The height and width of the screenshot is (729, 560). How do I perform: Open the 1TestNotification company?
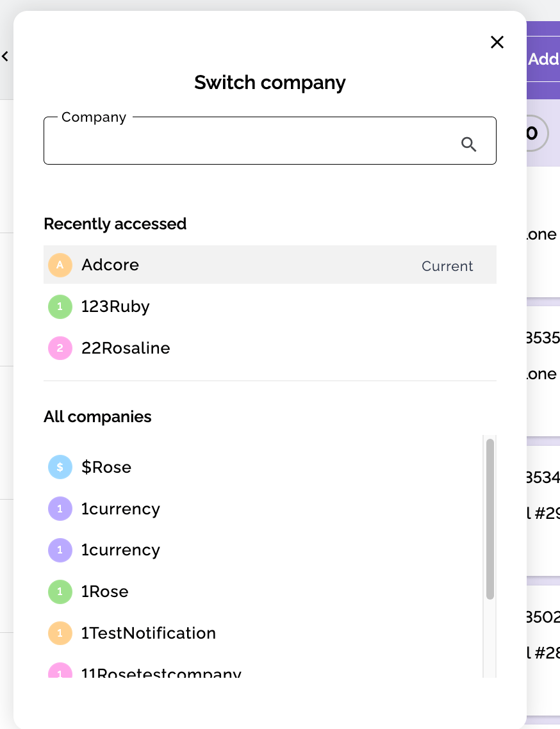[149, 633]
